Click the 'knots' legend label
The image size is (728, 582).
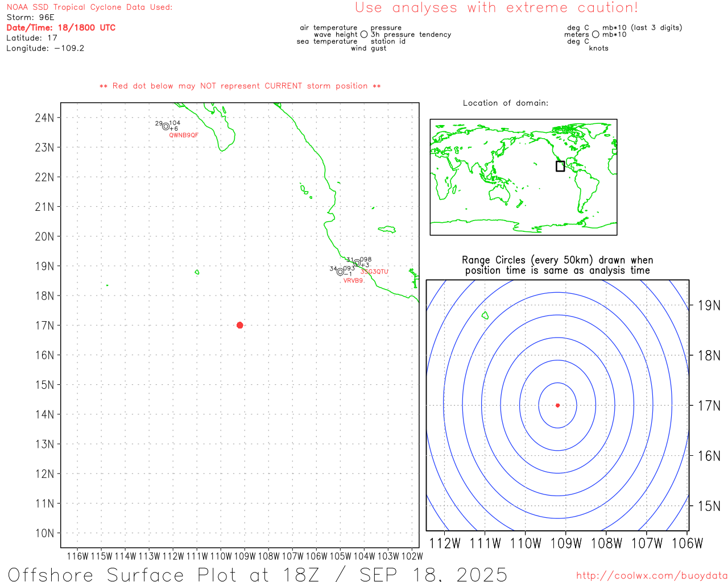point(598,48)
